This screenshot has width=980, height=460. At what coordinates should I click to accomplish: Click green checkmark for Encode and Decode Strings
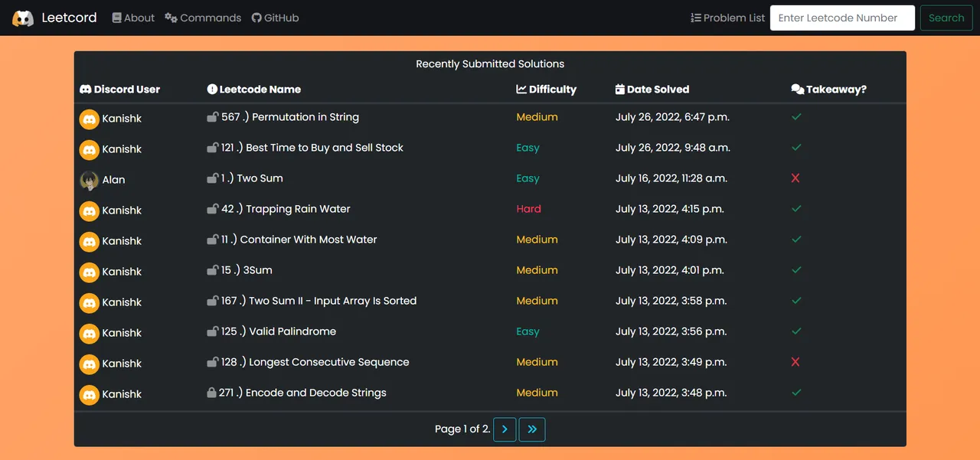click(796, 393)
